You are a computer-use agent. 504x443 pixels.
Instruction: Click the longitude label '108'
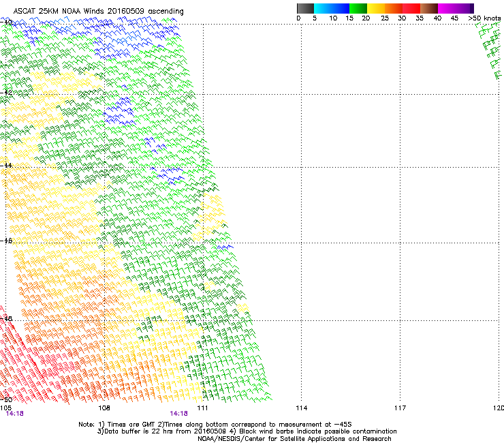104,408
